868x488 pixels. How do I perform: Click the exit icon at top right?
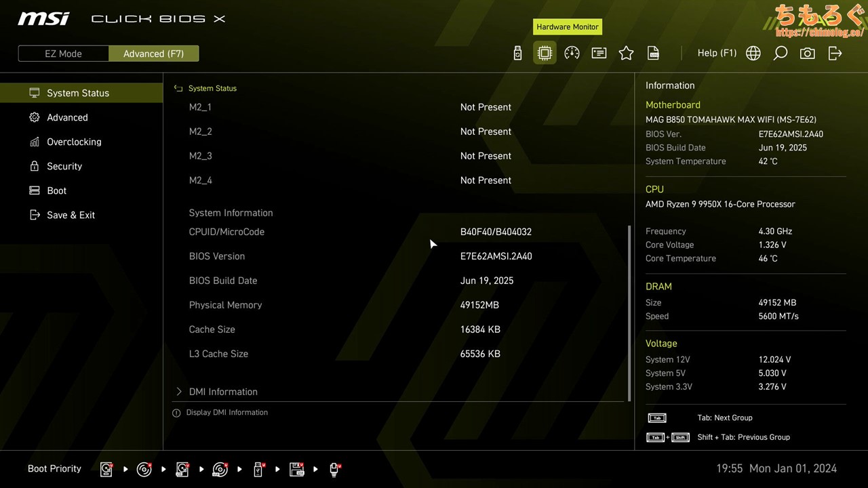[x=835, y=53]
